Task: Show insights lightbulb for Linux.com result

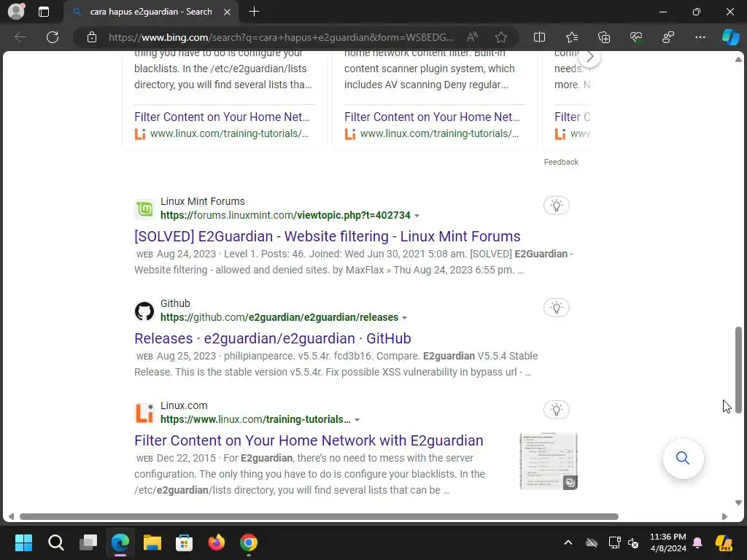Action: point(556,410)
